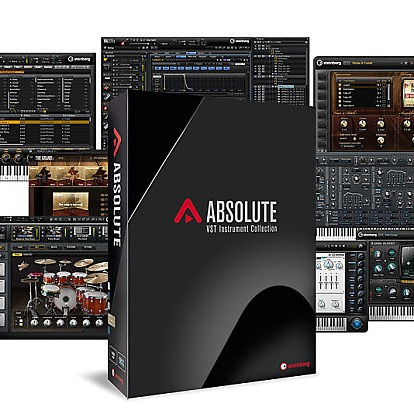
Task: Click the red Absolute logo on box front
Action: coord(188,211)
